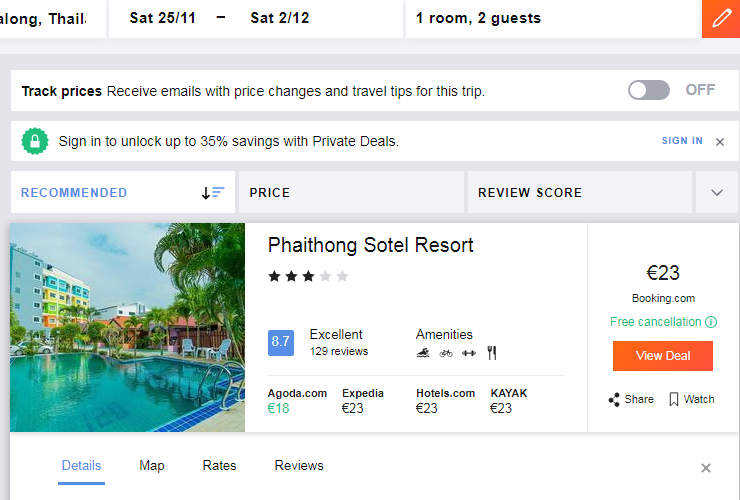The height and width of the screenshot is (500, 740).
Task: Click the swimming pool amenity icon
Action: (x=423, y=353)
